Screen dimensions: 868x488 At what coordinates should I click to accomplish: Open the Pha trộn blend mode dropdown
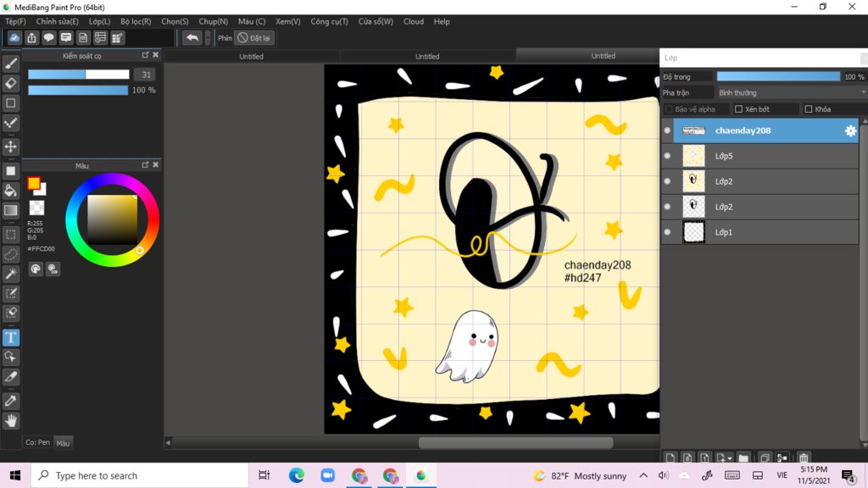tap(792, 92)
